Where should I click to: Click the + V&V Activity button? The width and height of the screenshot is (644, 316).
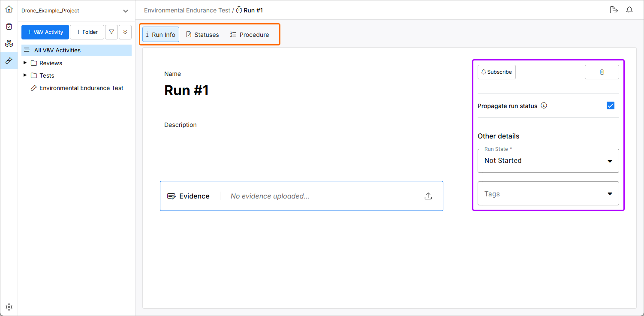(x=45, y=32)
